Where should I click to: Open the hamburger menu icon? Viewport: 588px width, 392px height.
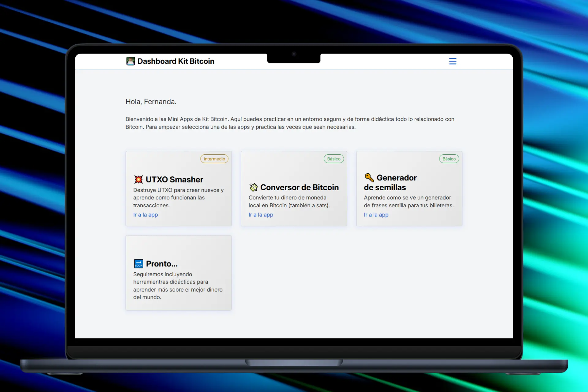click(x=453, y=61)
